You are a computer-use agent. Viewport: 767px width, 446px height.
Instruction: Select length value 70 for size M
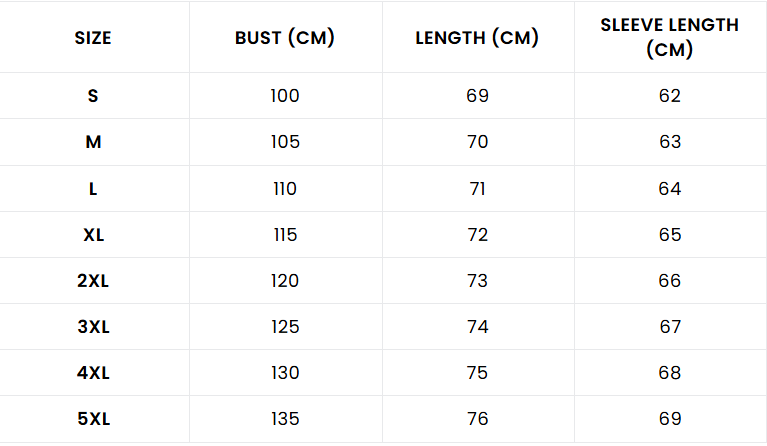coord(477,142)
